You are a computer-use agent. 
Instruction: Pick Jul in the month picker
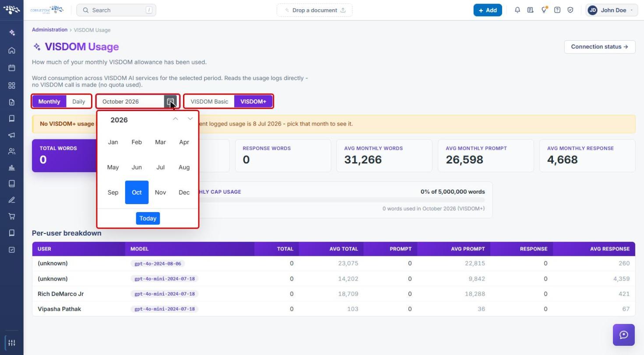(161, 167)
